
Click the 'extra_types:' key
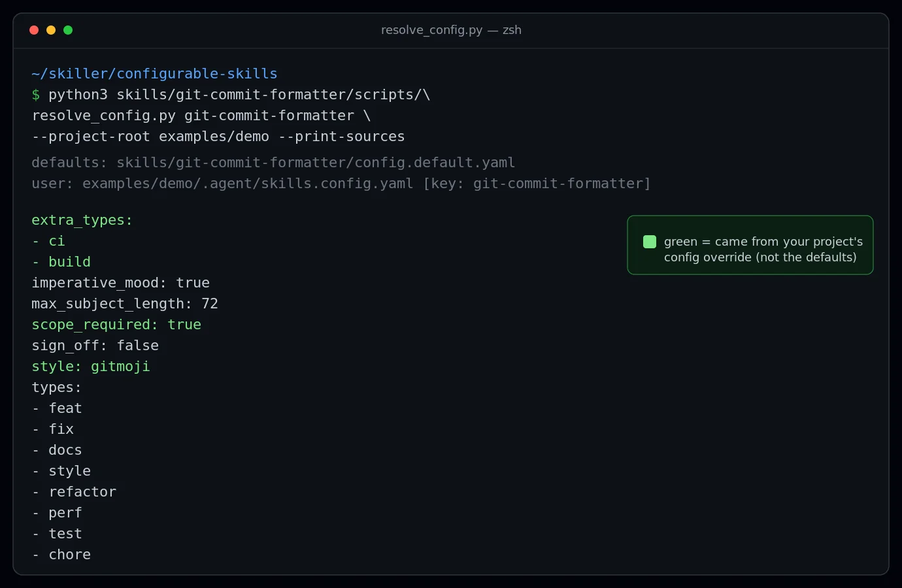(x=82, y=220)
